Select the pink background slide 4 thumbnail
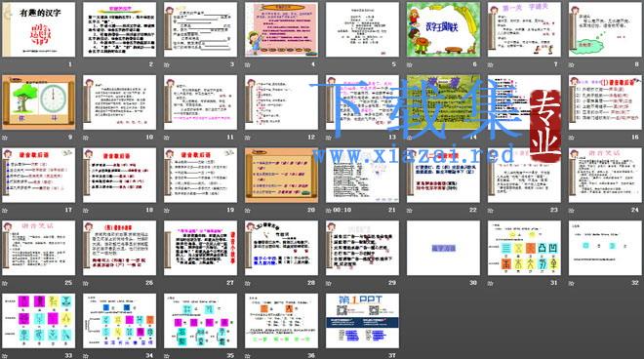The image size is (644, 359). (281, 29)
